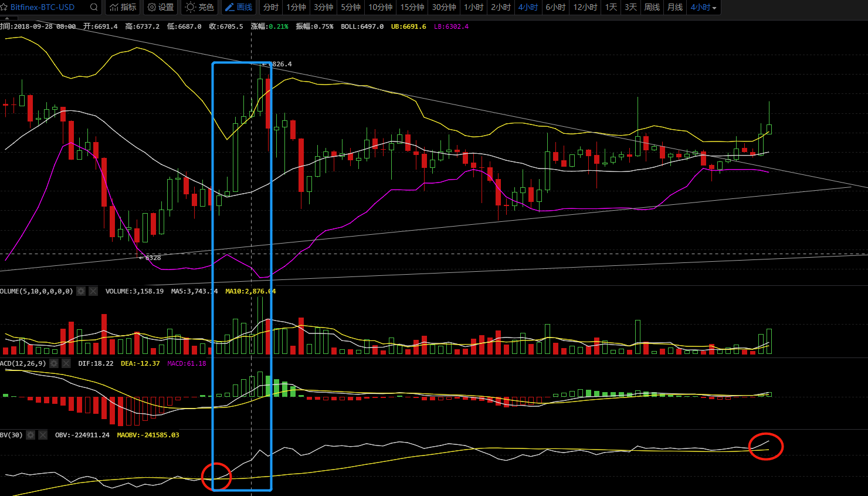Viewport: 868px width, 496px height.
Task: Open the 指标 indicators menu
Action: tap(123, 7)
